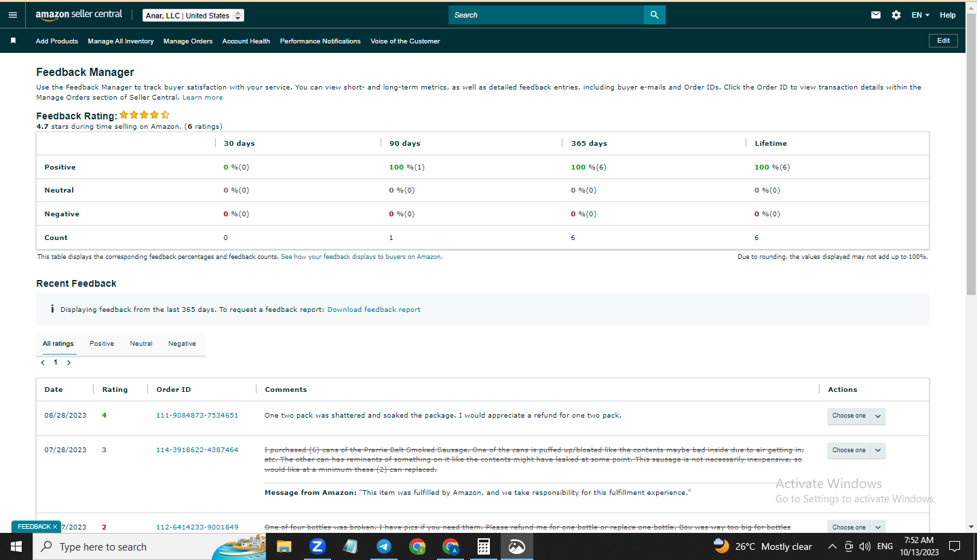Click the 08/28/2023 date cell

point(65,416)
